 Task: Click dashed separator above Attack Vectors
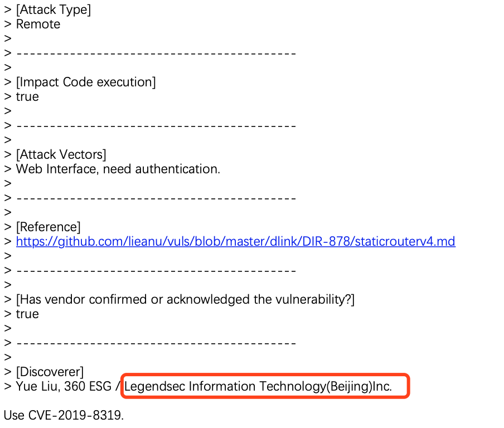(x=156, y=125)
